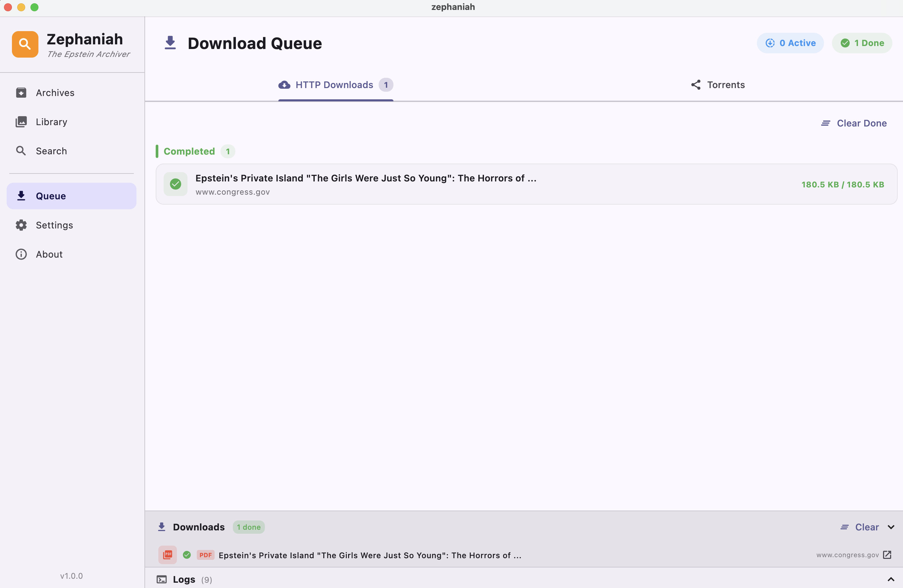Click the green checkmark on the completed download

pos(176,184)
